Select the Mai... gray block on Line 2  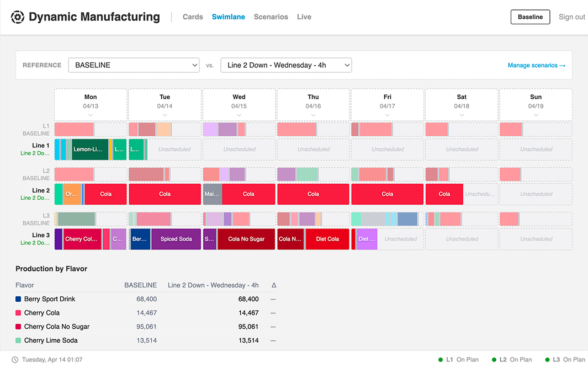click(213, 194)
